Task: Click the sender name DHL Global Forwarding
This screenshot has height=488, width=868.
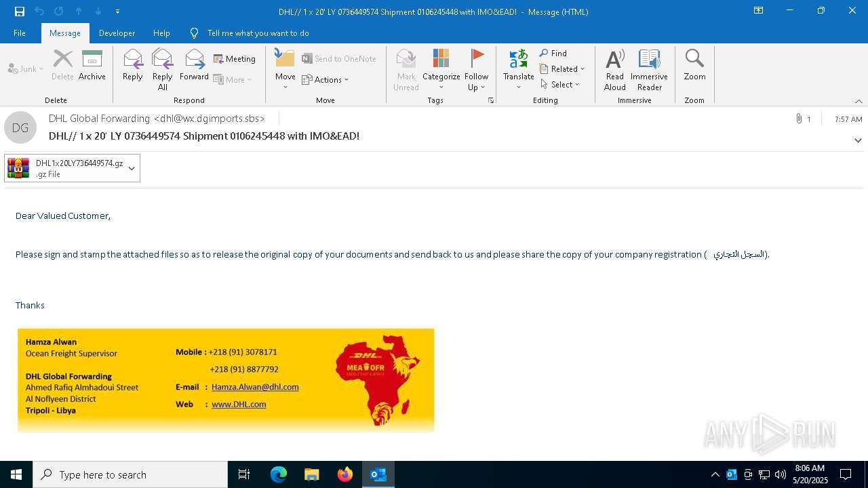Action: [99, 119]
